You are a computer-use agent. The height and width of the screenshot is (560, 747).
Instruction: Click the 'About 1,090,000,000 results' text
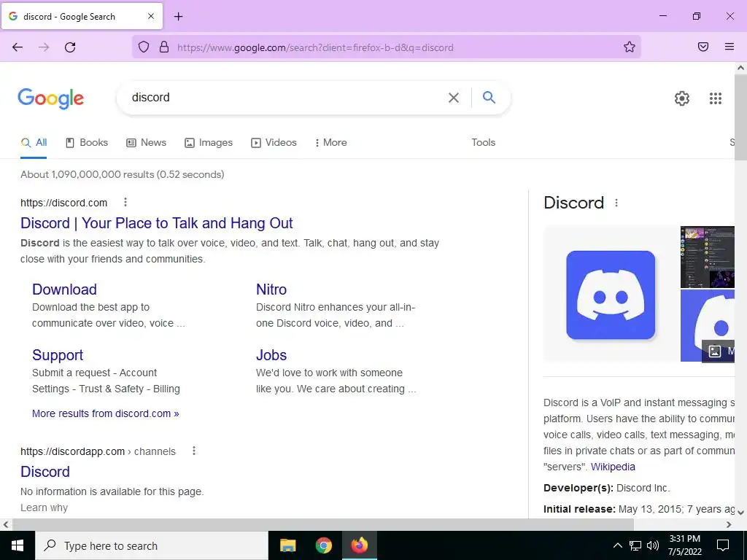122,174
